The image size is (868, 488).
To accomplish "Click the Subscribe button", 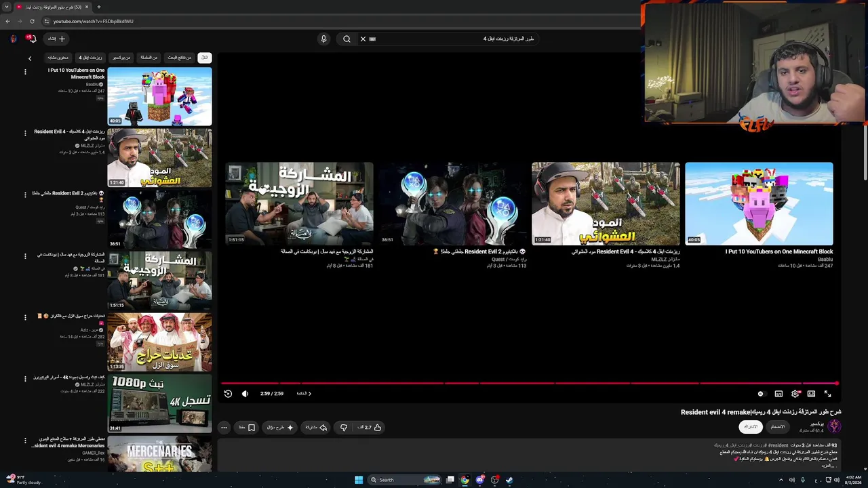I will coord(751,426).
